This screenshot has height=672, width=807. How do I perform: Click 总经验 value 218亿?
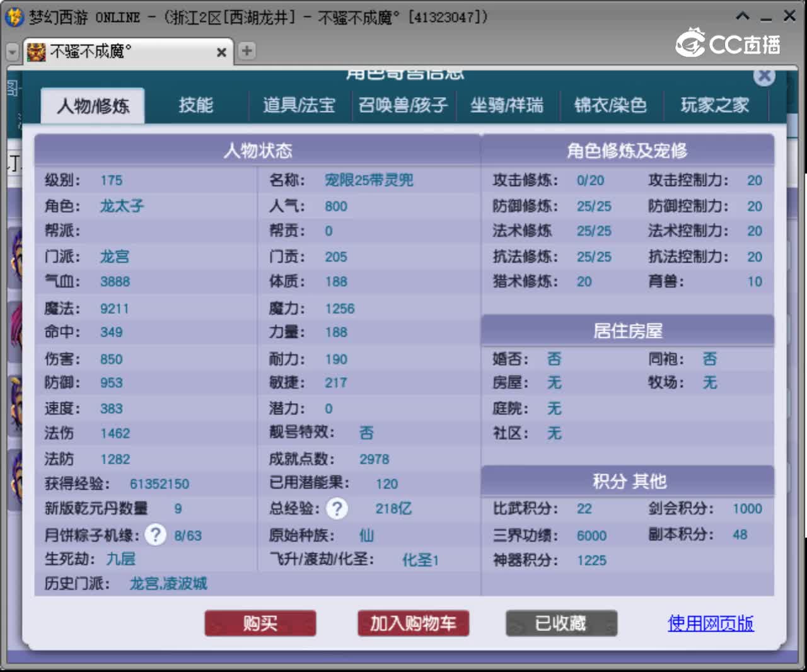(393, 509)
